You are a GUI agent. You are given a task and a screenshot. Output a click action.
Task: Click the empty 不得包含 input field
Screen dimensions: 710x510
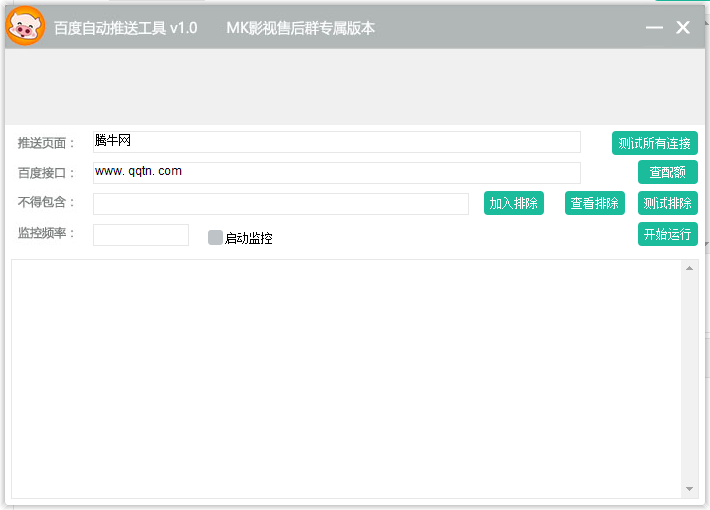281,204
